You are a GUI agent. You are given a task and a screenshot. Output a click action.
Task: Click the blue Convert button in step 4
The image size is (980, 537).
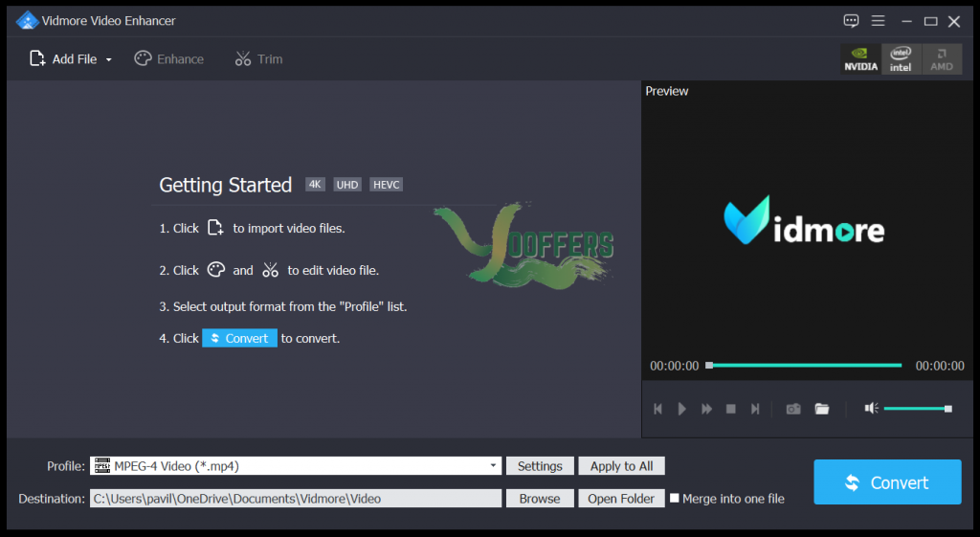239,338
